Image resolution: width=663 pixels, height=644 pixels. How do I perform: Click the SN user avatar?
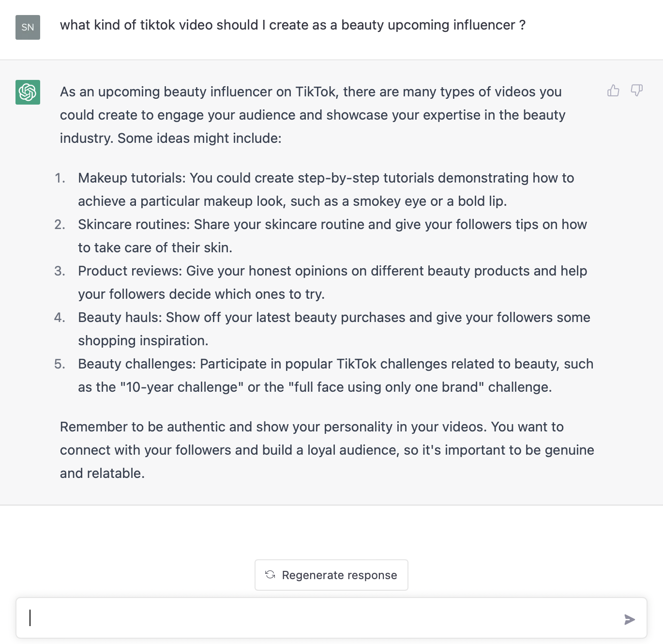[x=28, y=28]
